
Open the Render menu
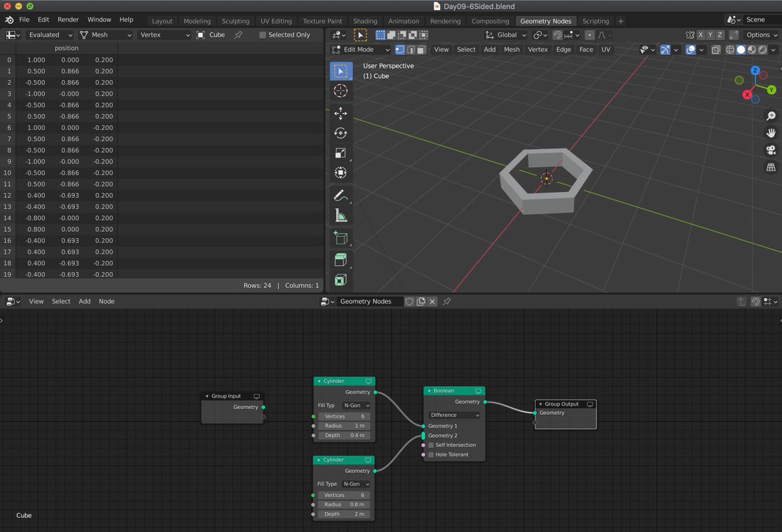pyautogui.click(x=68, y=20)
